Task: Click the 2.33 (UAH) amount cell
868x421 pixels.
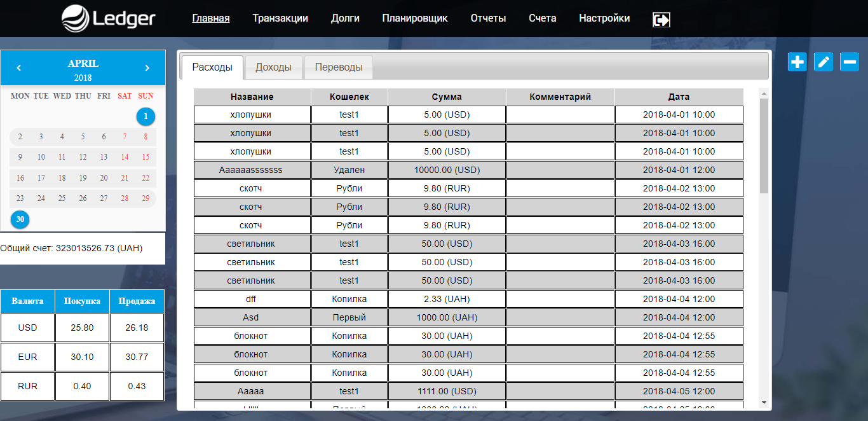Action: 447,299
